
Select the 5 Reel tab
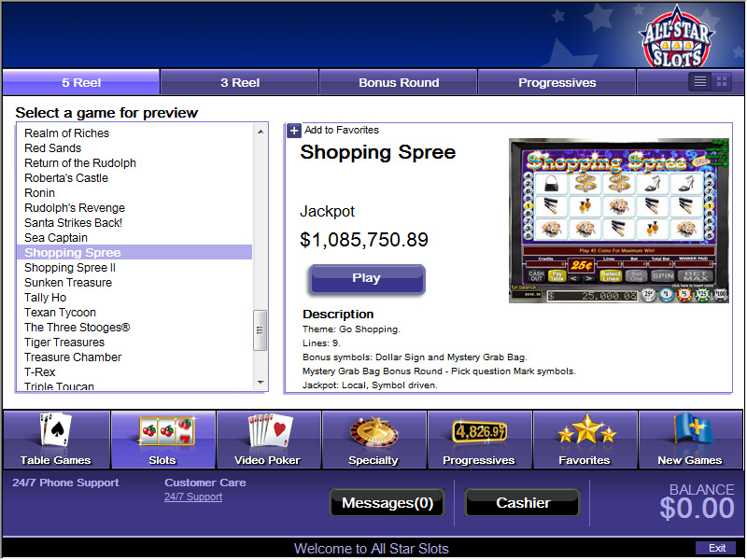pos(80,82)
